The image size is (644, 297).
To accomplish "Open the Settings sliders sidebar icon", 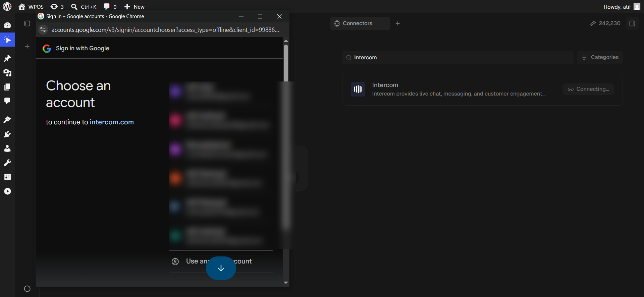I will [x=7, y=177].
